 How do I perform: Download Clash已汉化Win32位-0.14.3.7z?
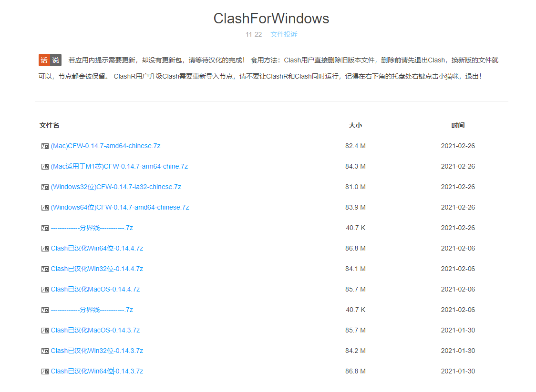click(x=97, y=351)
